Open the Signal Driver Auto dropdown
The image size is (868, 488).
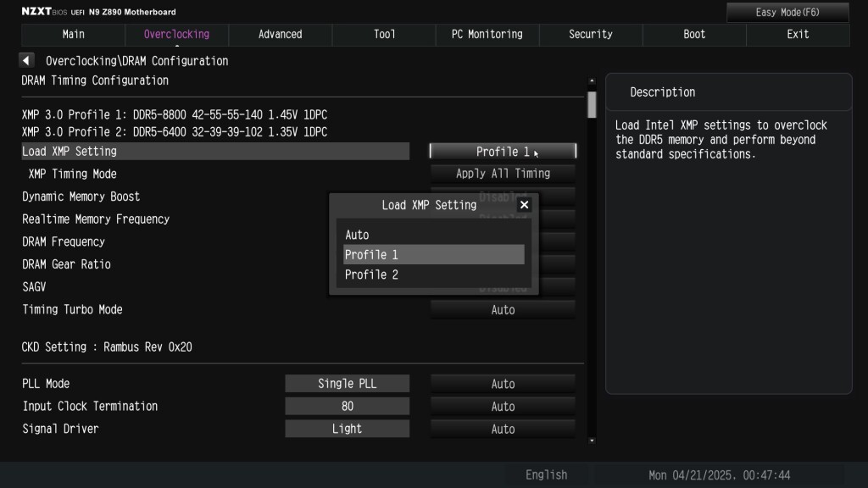(503, 429)
